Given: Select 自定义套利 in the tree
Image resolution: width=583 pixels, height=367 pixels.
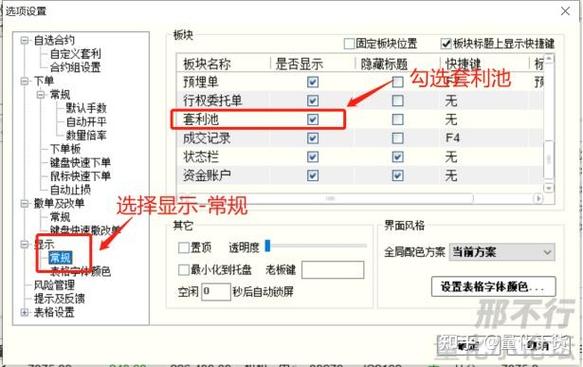Looking at the screenshot, I should pos(75,54).
